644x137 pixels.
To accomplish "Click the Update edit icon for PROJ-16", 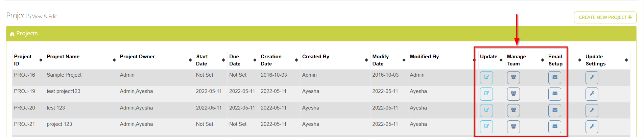I will (x=486, y=77).
